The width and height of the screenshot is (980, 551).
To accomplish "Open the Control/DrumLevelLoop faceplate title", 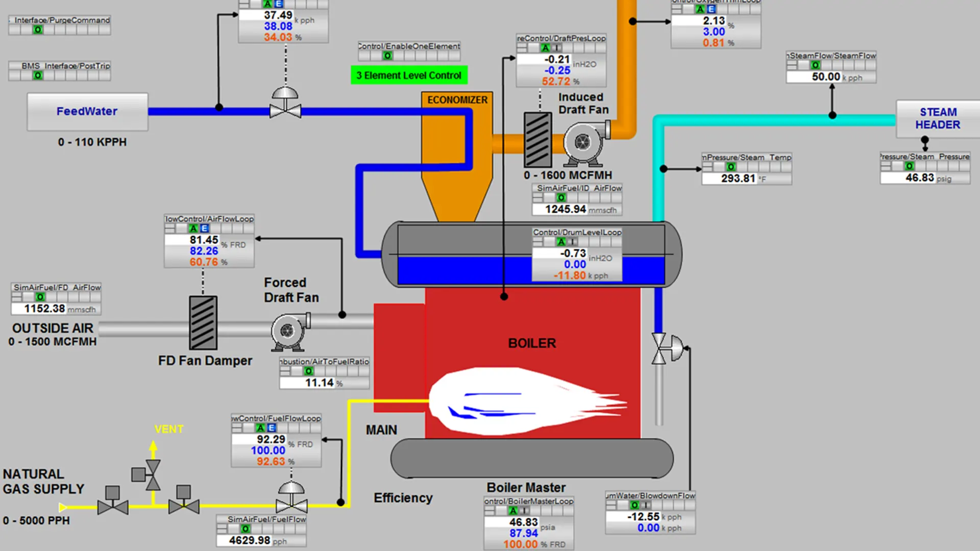I will (577, 232).
